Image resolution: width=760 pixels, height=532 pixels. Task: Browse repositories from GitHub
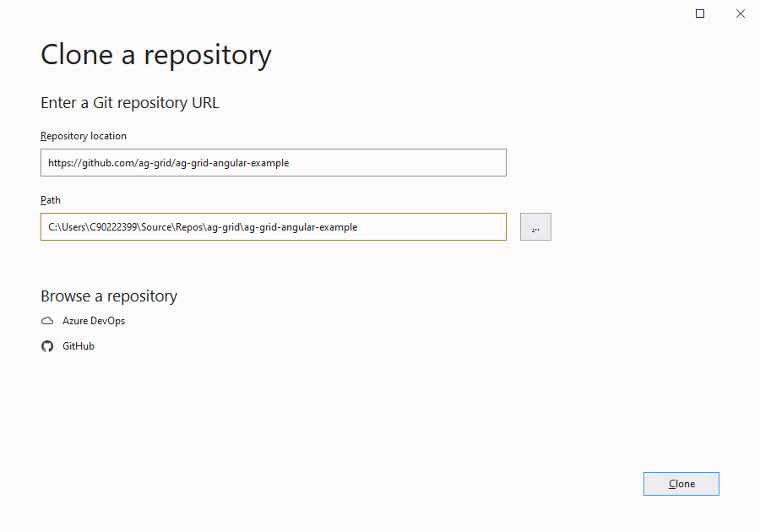[x=78, y=346]
